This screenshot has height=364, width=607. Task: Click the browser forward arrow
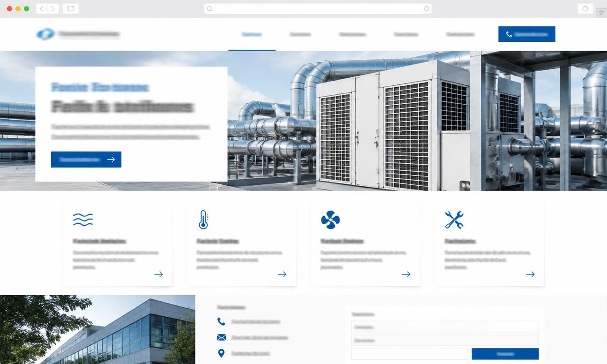(x=53, y=9)
